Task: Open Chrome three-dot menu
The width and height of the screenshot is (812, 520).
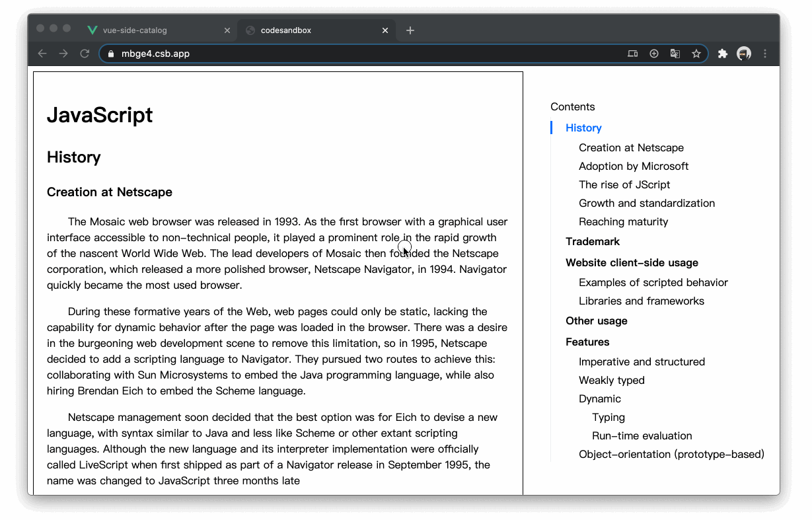Action: 765,54
